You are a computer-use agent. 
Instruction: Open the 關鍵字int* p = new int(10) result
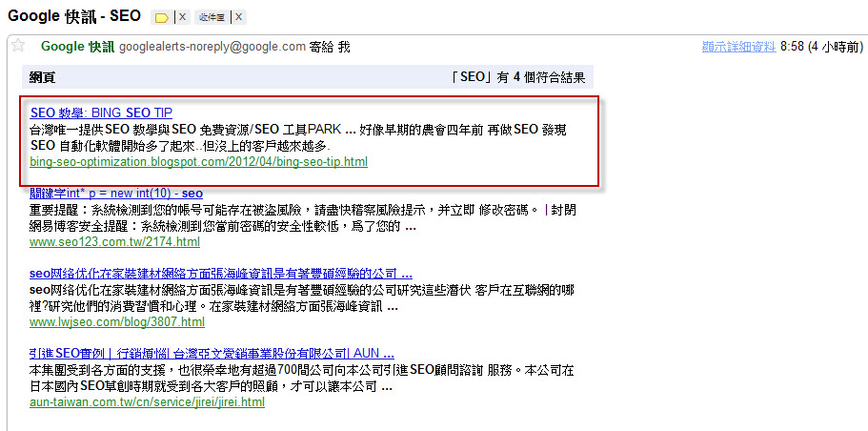click(x=116, y=194)
